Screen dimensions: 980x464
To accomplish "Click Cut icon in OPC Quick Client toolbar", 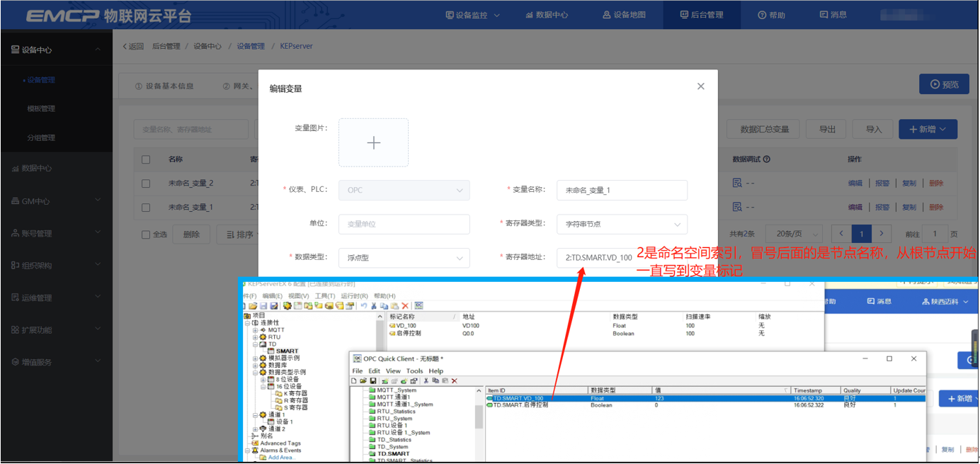I will pyautogui.click(x=426, y=381).
